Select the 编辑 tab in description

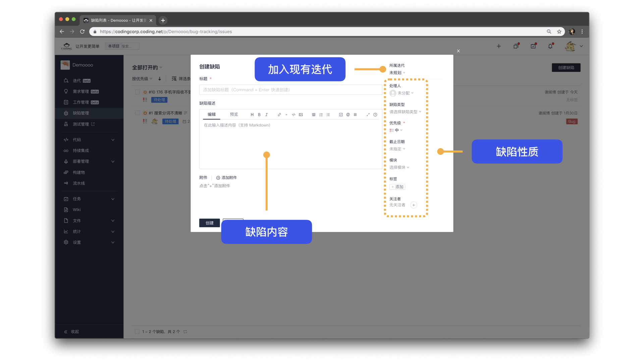click(x=211, y=114)
